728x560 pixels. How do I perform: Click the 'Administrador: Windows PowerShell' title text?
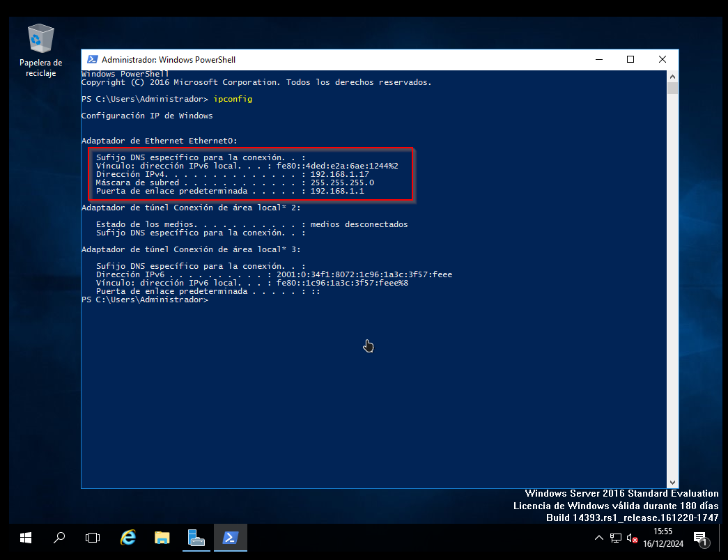point(169,59)
